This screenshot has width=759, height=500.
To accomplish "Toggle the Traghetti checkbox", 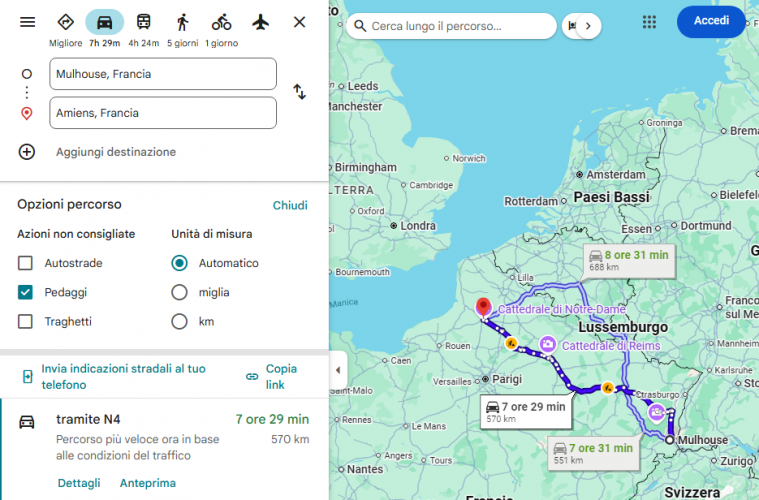I will tap(25, 321).
